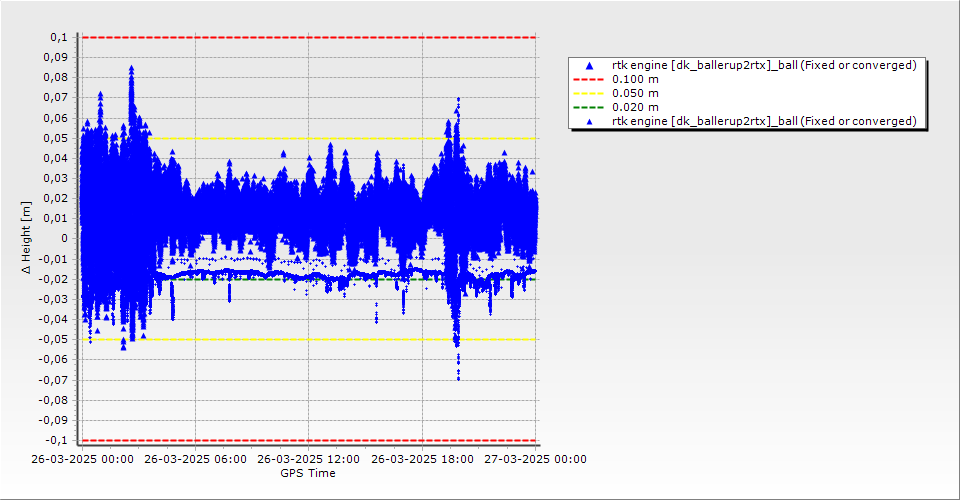Click the '26-03-2025 06:00' time tick label

tap(195, 459)
